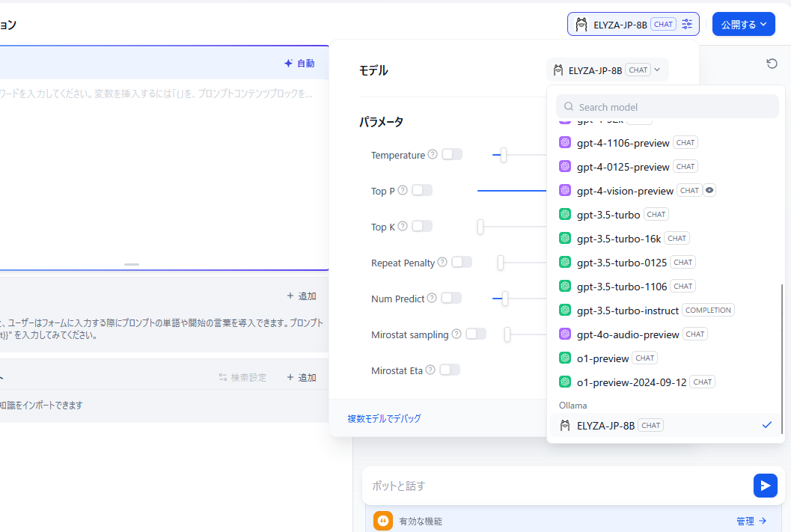Enable the Temperature toggle

452,154
